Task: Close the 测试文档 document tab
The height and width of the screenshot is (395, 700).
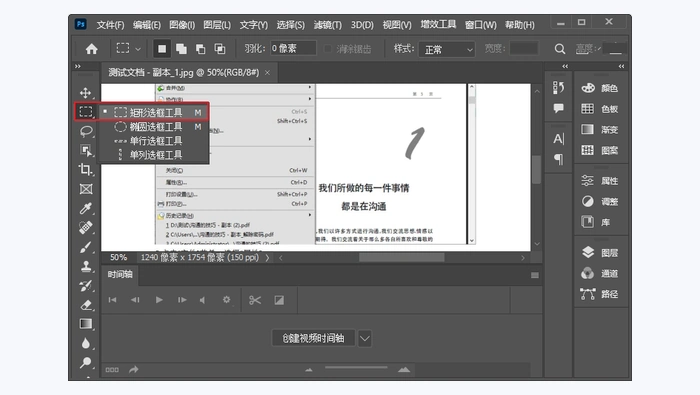Action: click(267, 73)
